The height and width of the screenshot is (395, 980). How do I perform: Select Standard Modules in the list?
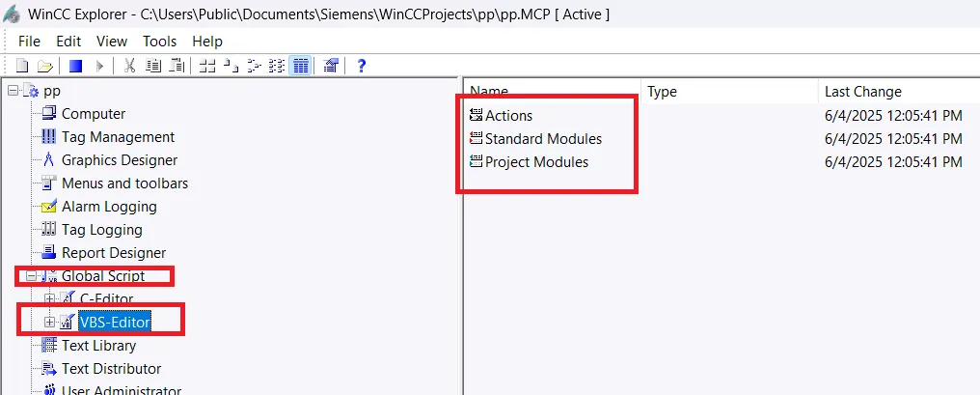click(543, 139)
